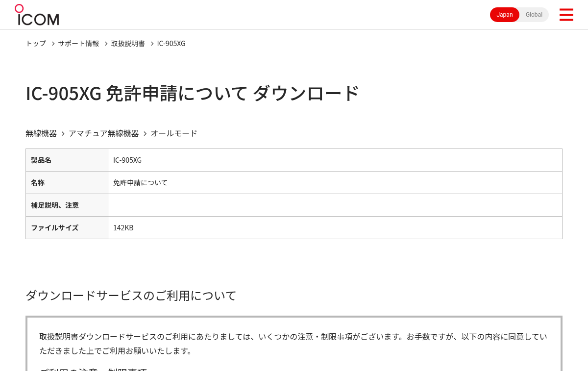Go to トップ breadcrumb link
588x371 pixels.
click(x=36, y=43)
